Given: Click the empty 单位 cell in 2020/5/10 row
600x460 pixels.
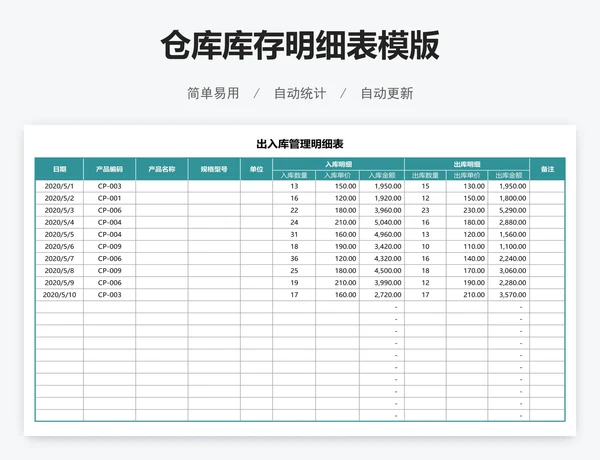Looking at the screenshot, I should [256, 295].
